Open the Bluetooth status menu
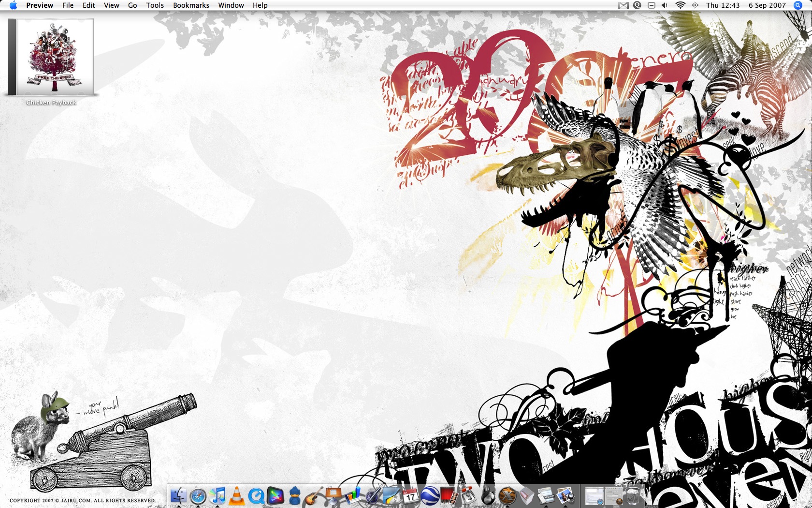The height and width of the screenshot is (508, 812). (x=695, y=5)
